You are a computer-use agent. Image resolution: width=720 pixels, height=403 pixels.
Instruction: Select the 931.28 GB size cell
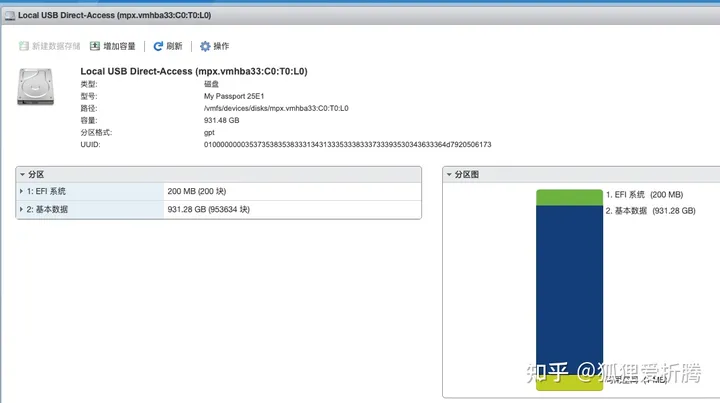click(208, 209)
